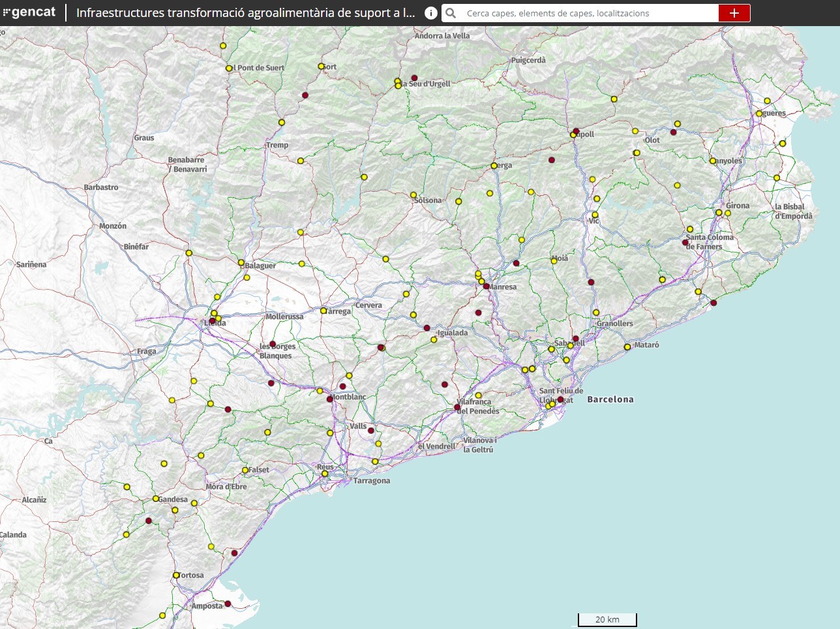Viewport: 840px width, 629px height.
Task: Select yellow marker at Mataró
Action: [627, 347]
